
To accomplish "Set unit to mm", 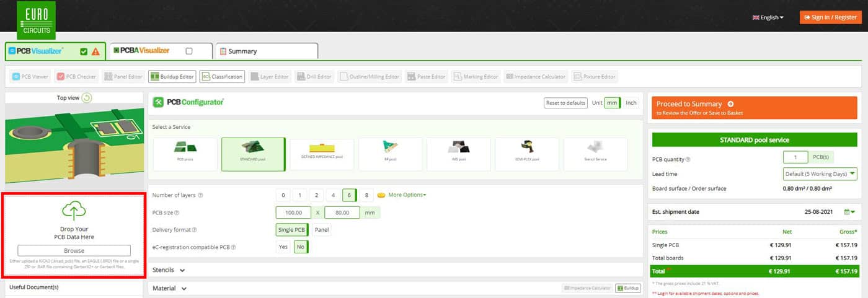I will pos(612,103).
